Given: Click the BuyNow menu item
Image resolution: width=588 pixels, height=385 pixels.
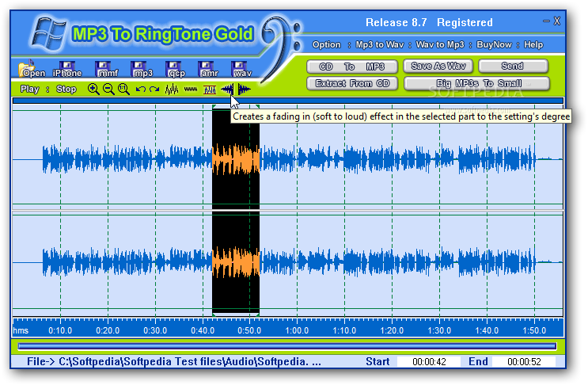Looking at the screenshot, I should pyautogui.click(x=494, y=44).
